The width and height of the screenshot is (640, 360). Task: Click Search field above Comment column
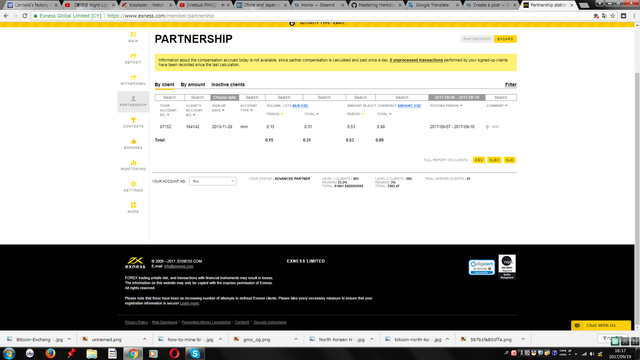tap(501, 97)
